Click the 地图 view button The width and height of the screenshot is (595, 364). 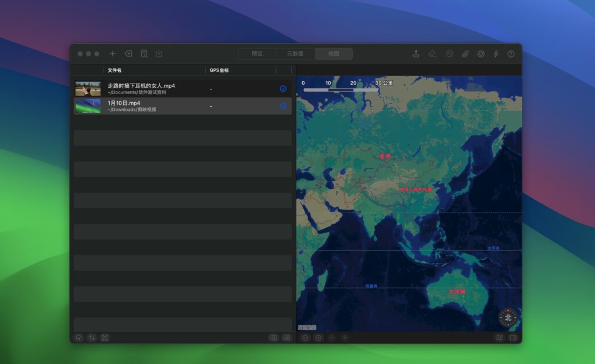coord(334,53)
